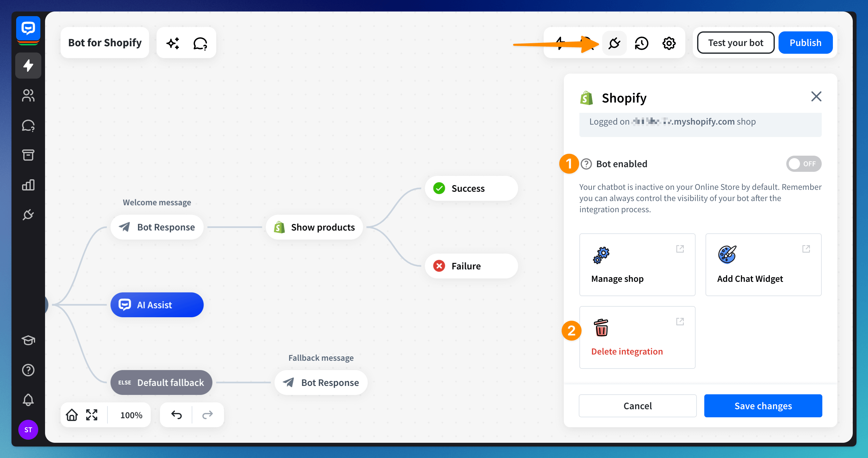Open the Chats icon in left sidebar

tap(28, 125)
